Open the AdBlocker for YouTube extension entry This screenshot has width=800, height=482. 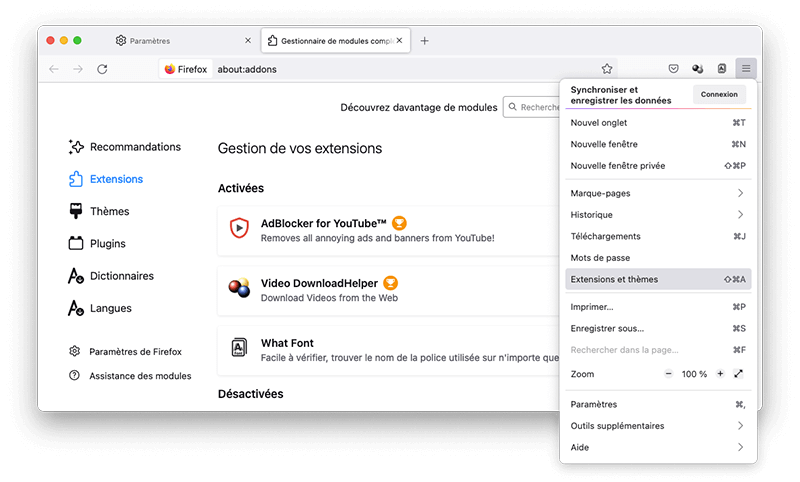click(389, 231)
